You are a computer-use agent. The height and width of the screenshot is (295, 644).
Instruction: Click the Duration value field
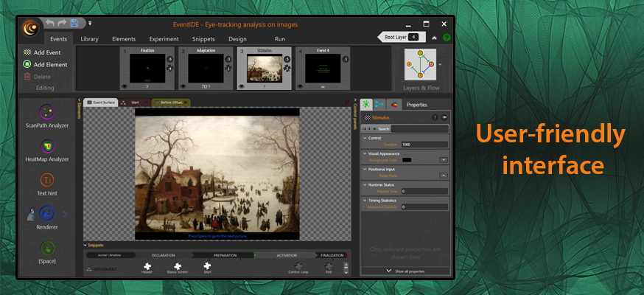[x=424, y=145]
